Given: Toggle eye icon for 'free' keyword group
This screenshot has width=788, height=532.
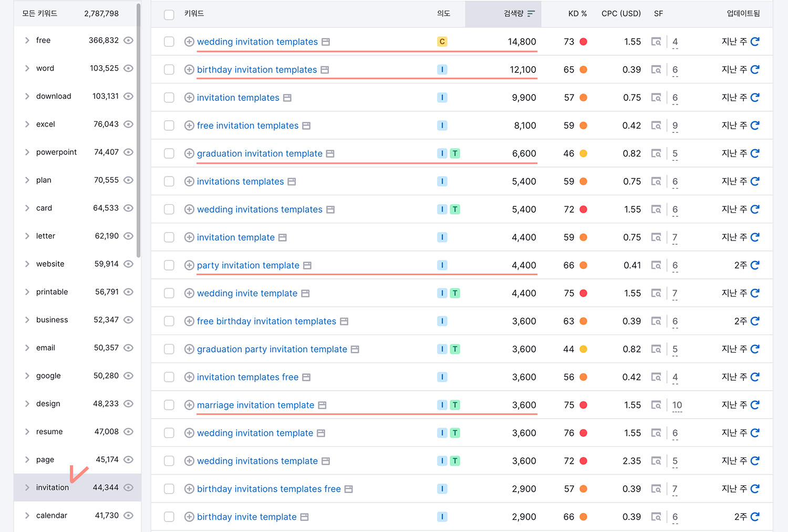Looking at the screenshot, I should click(x=128, y=40).
